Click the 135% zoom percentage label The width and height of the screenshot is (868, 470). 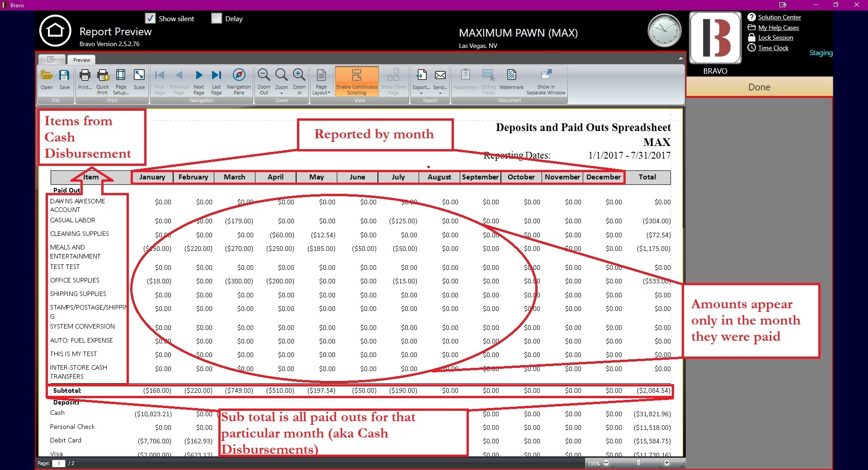pos(593,463)
